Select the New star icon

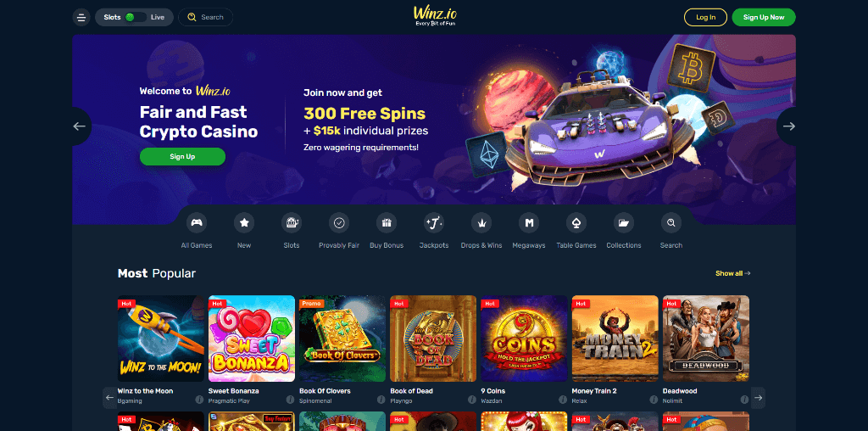244,222
